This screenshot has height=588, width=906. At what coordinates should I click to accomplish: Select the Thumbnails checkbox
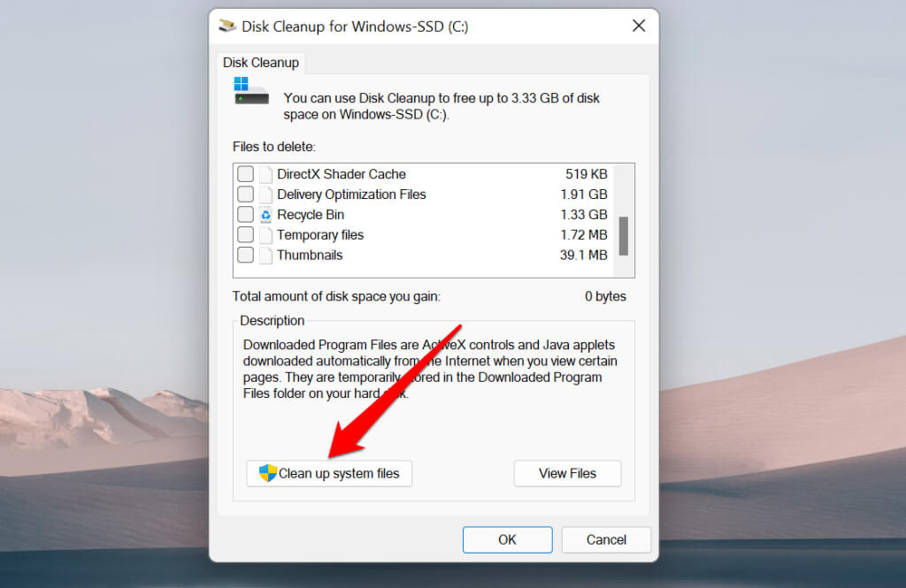coord(245,255)
